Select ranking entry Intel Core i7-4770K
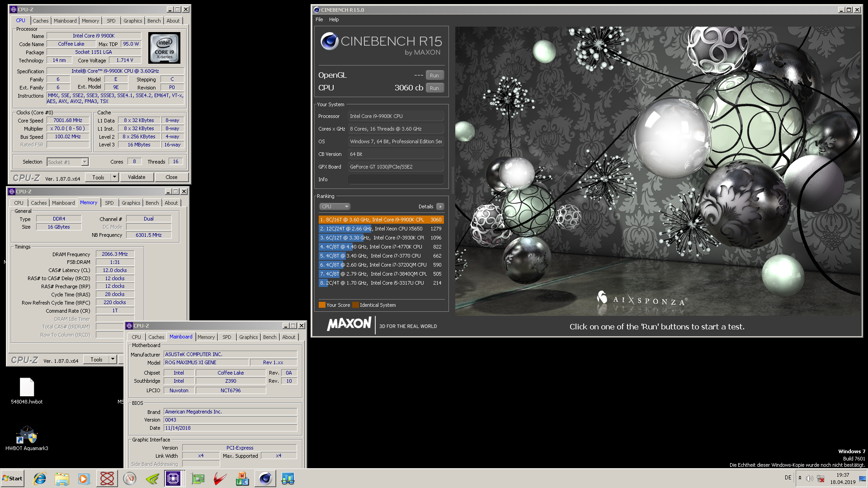Image resolution: width=868 pixels, height=488 pixels. pyautogui.click(x=381, y=247)
